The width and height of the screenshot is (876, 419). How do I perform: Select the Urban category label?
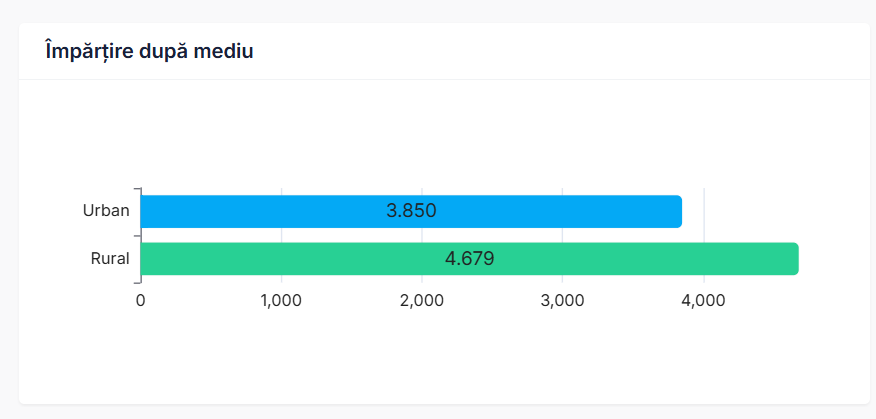click(x=106, y=211)
